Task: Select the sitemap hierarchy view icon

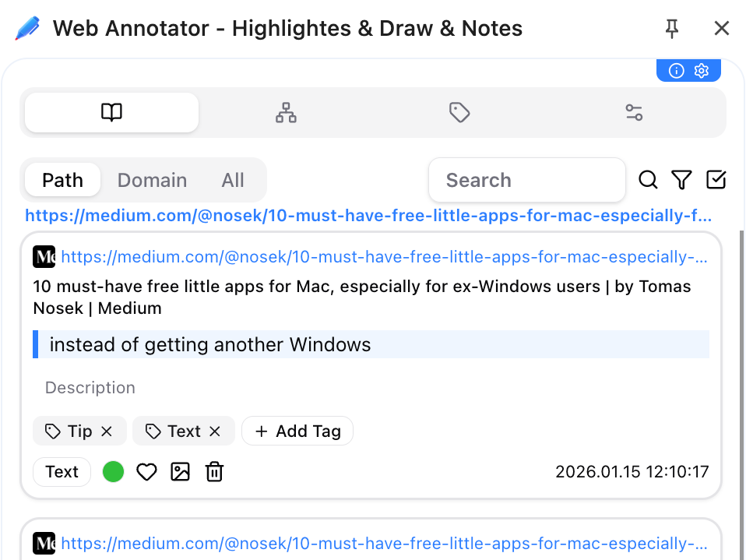Action: (x=285, y=112)
